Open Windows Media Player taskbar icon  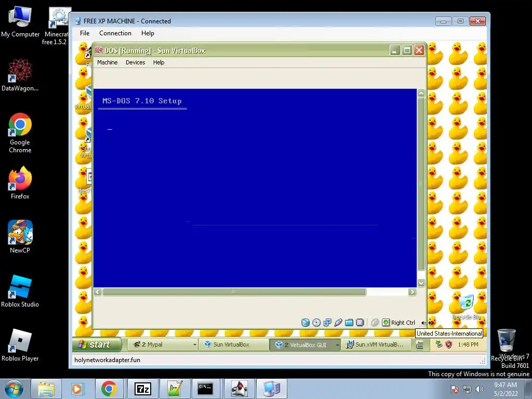click(x=77, y=389)
